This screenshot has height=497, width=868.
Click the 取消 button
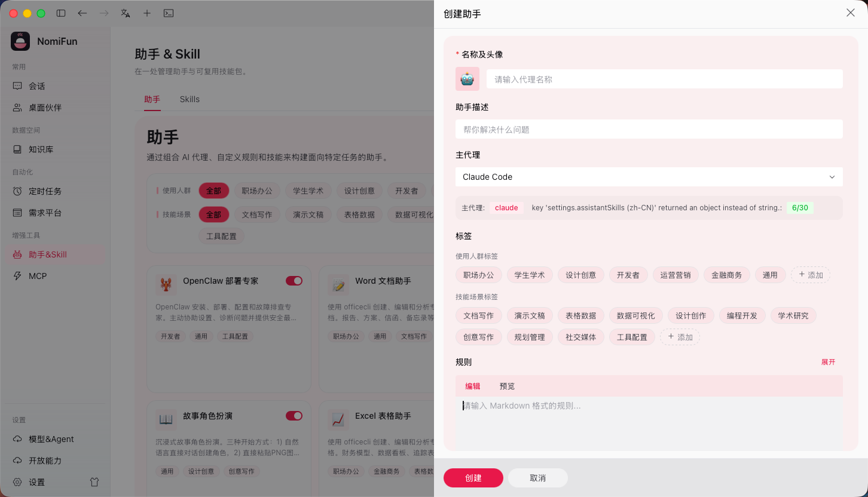click(x=538, y=478)
